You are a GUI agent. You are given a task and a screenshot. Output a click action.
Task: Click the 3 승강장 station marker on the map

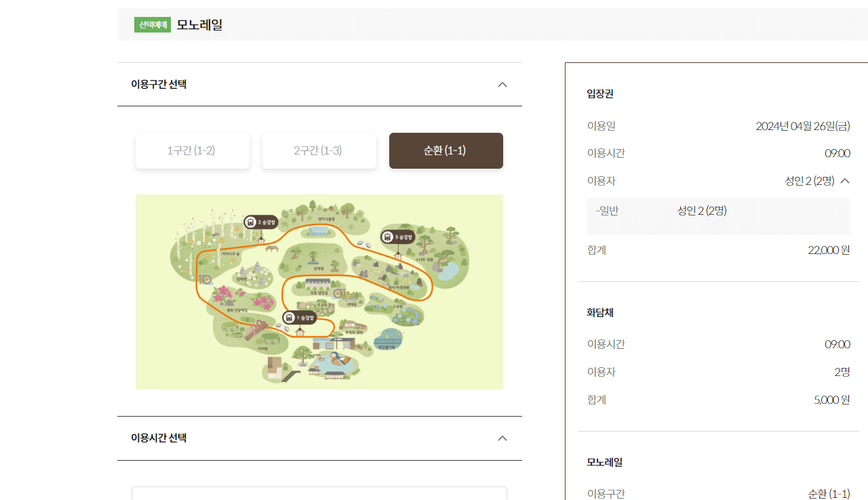tap(397, 237)
